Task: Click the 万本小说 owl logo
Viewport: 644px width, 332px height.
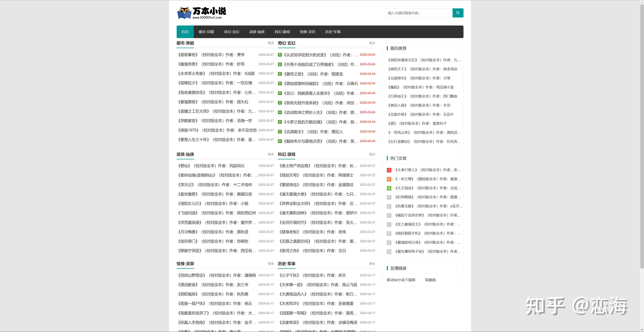Action: 201,13
